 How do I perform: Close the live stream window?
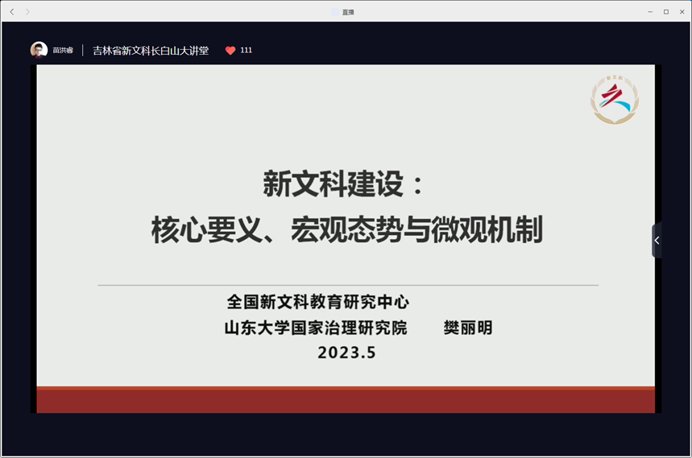(681, 11)
